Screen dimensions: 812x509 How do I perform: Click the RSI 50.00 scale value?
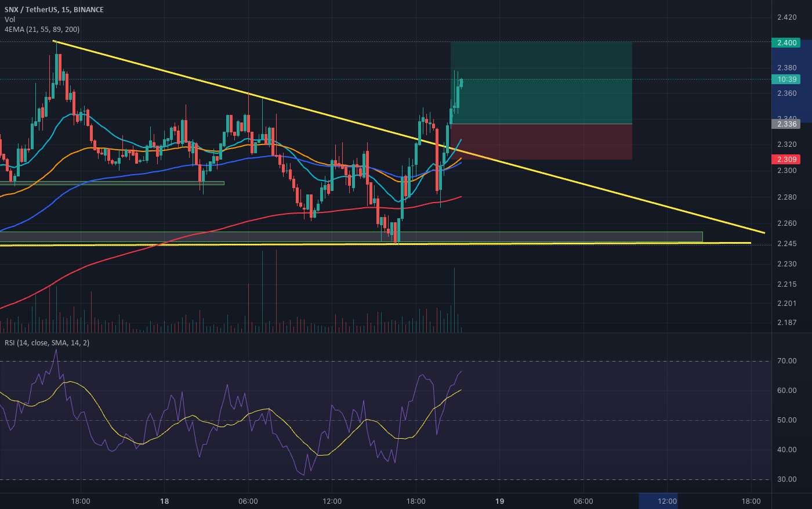[x=786, y=420]
